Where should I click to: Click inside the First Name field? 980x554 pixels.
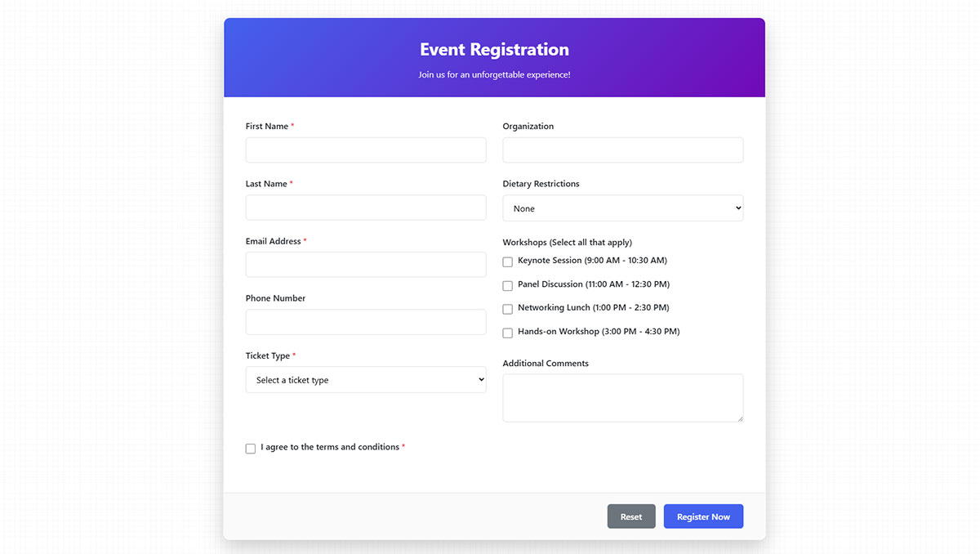click(x=365, y=150)
